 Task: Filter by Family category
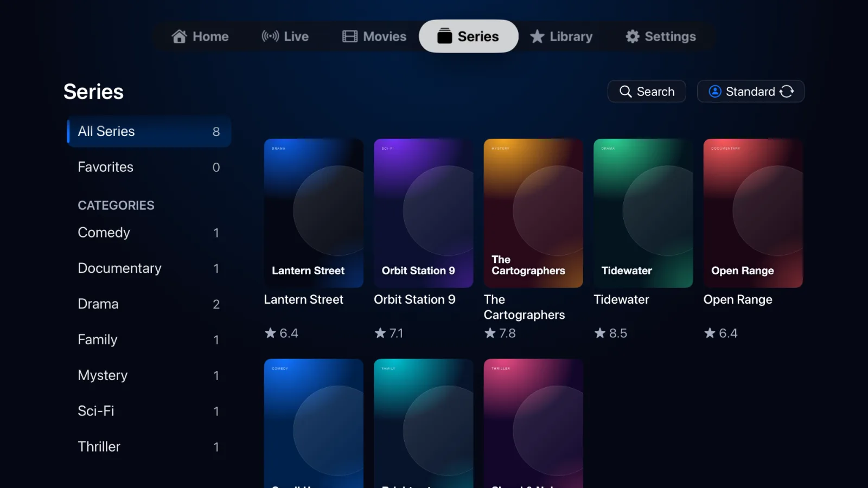coord(149,340)
